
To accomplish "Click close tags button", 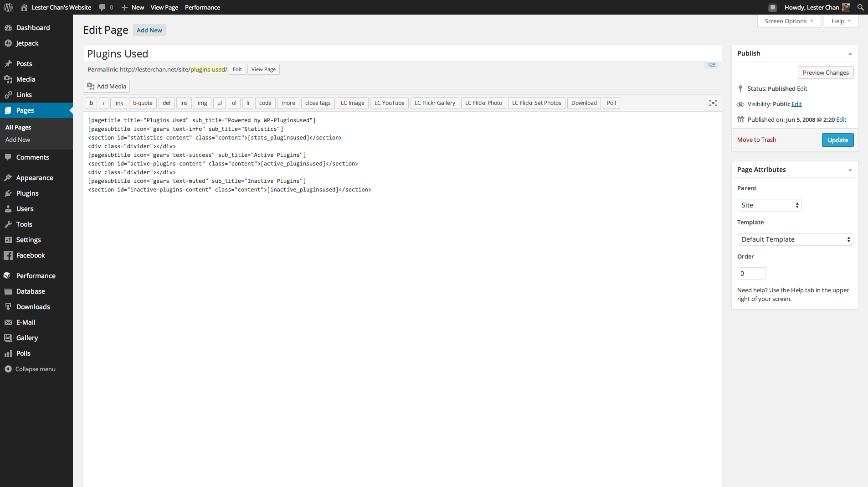I will (x=318, y=103).
